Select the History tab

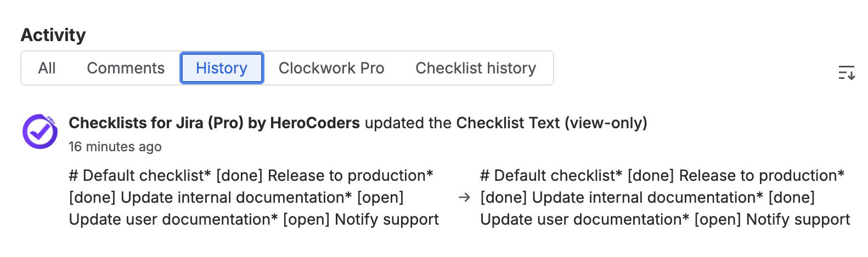point(222,68)
